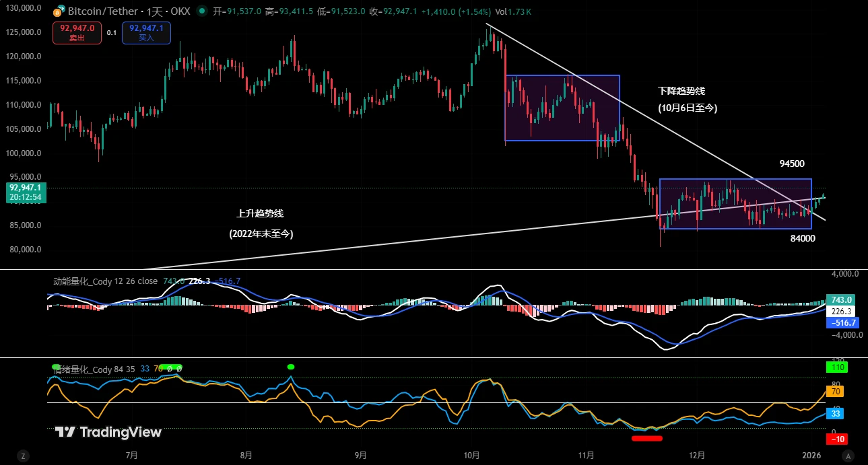Image resolution: width=868 pixels, height=465 pixels.
Task: Select the 上升趋势线 text annotation
Action: [x=260, y=213]
